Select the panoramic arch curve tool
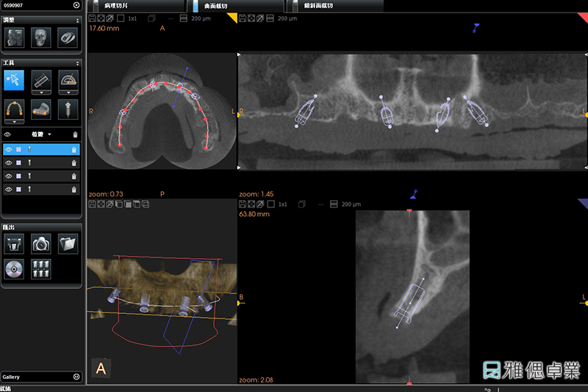This screenshot has width=588, height=392. click(15, 110)
